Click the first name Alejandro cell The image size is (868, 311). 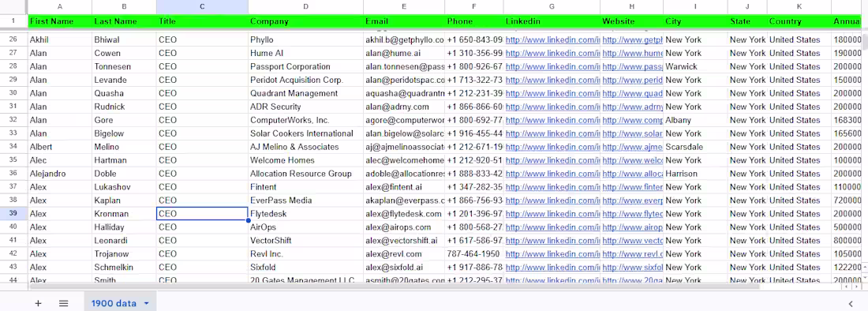coord(60,174)
